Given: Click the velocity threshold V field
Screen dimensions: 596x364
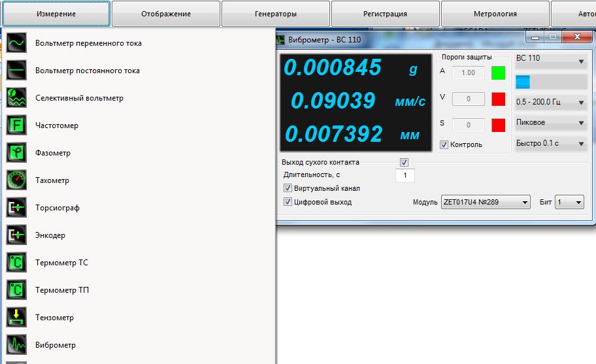Looking at the screenshot, I should (x=469, y=99).
